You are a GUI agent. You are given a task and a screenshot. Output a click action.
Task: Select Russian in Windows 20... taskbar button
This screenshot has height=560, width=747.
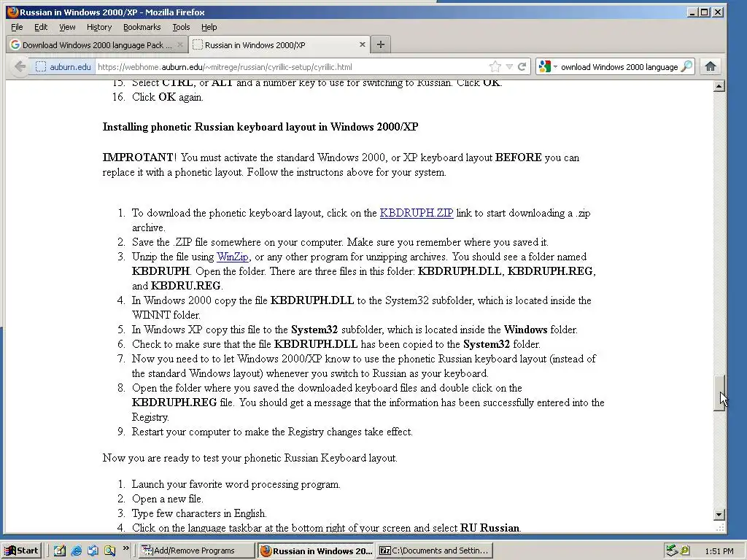click(316, 551)
